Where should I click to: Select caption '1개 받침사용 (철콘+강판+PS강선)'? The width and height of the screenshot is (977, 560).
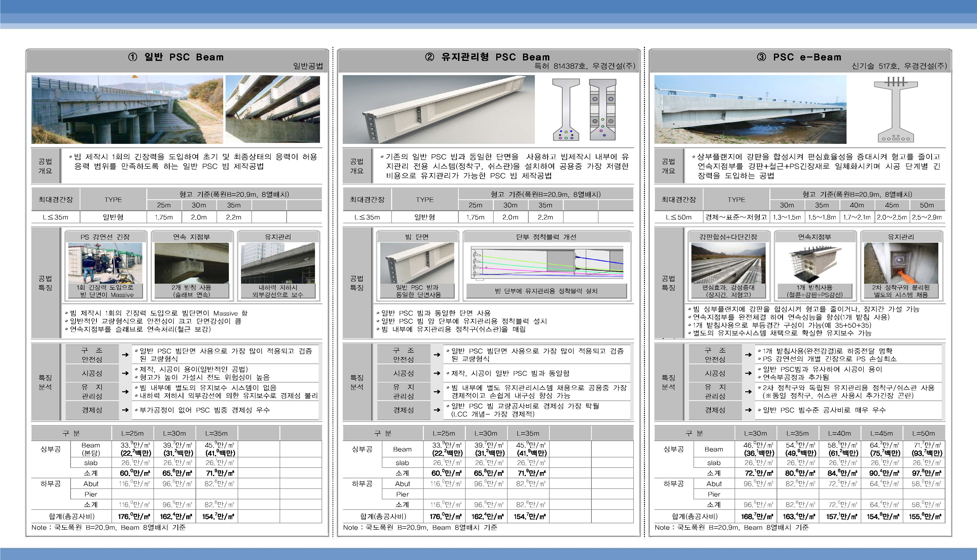tap(815, 291)
